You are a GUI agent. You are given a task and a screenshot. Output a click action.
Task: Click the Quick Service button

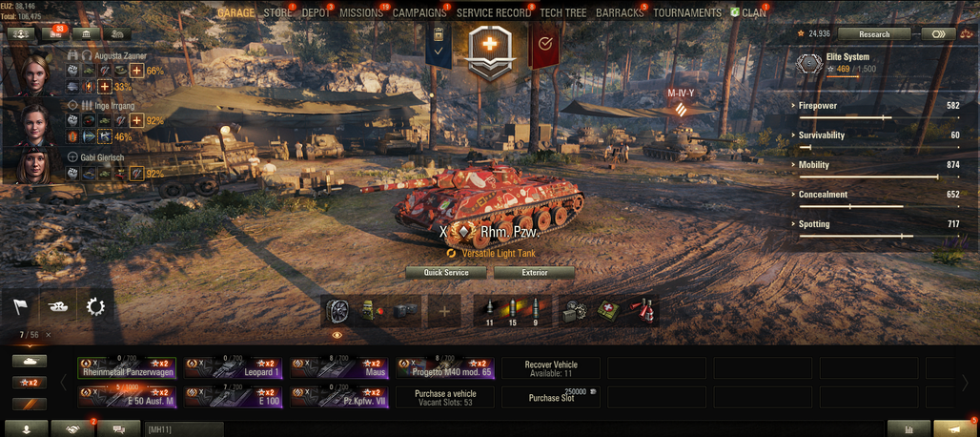[446, 273]
